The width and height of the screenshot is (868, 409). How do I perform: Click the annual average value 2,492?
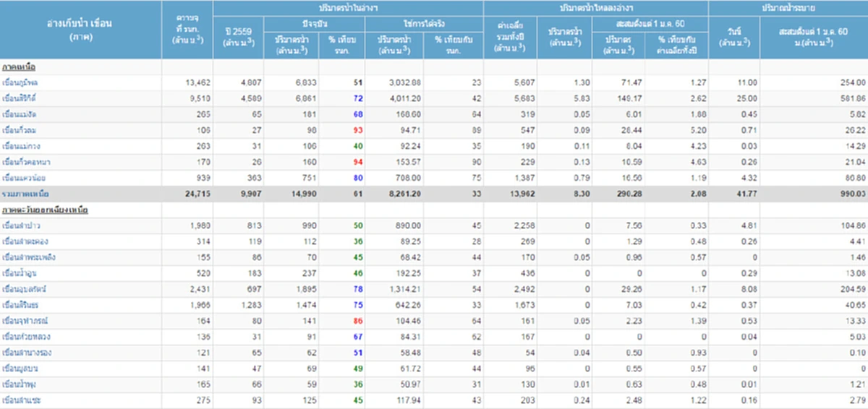[x=523, y=289]
